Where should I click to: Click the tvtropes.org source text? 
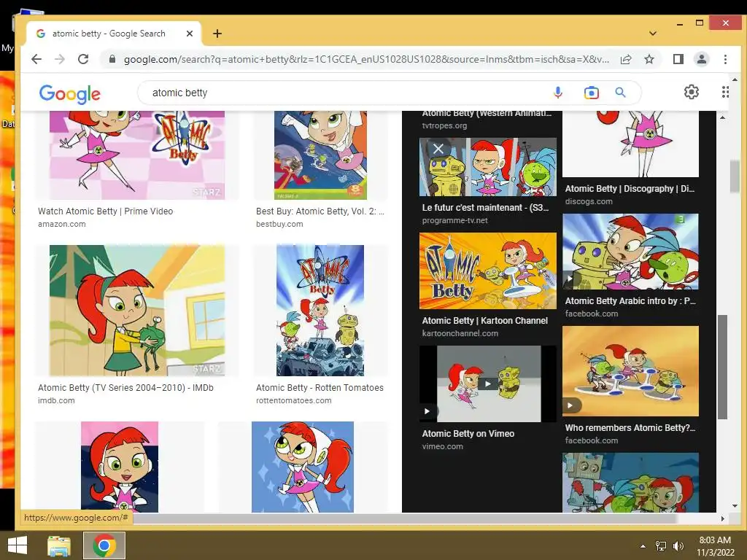(444, 125)
